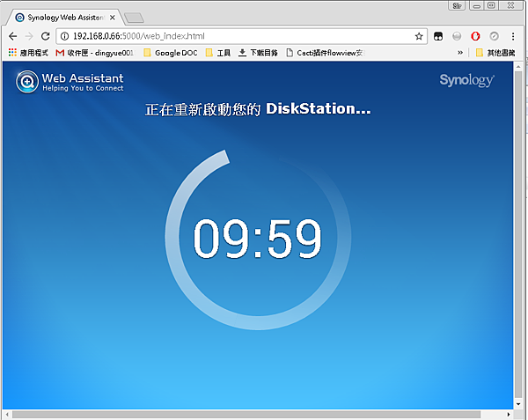
Task: Reload the Web Assistant page
Action: pyautogui.click(x=46, y=36)
